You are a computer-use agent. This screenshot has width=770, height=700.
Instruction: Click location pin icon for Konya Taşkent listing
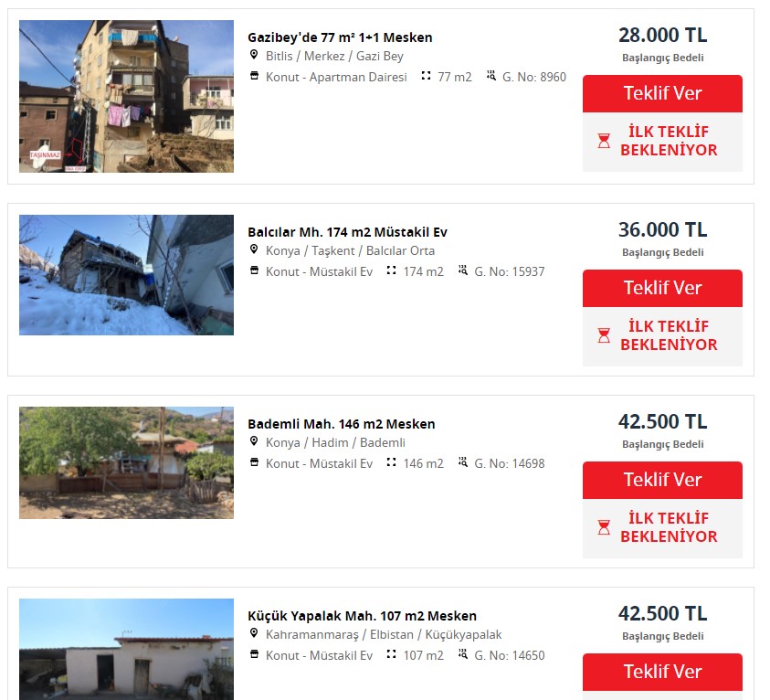(254, 249)
